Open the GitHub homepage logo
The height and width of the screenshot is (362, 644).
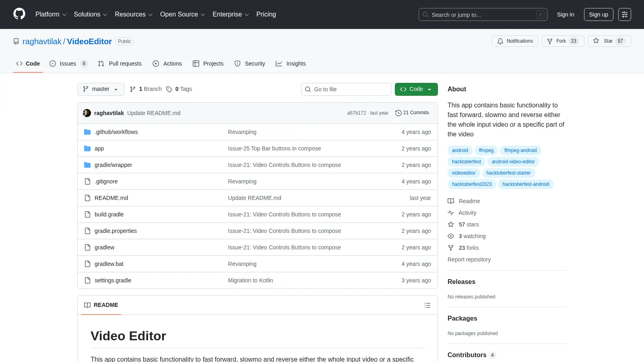(19, 14)
